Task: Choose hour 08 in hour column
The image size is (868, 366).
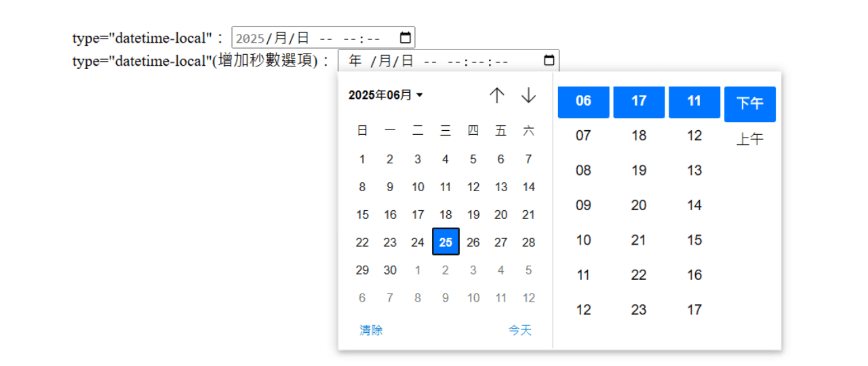Action: click(583, 170)
